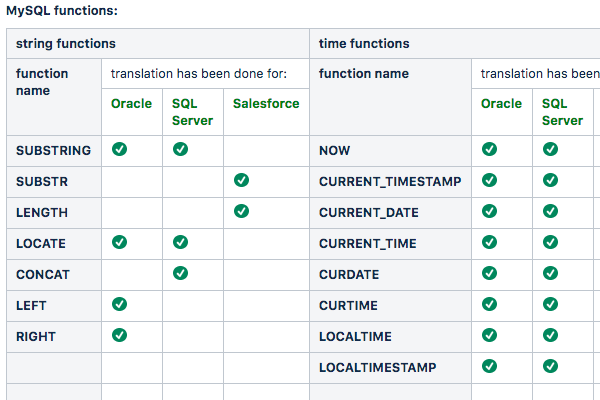Screen dimensions: 600x400
Task: Click the LOCALTIMESTAMP Oracle checkmark
Action: (x=489, y=367)
